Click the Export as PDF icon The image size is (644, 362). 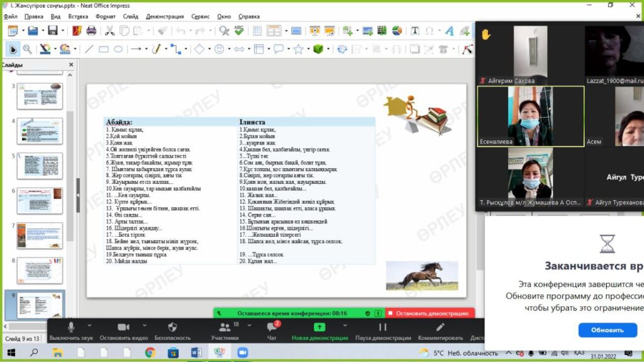[77, 30]
